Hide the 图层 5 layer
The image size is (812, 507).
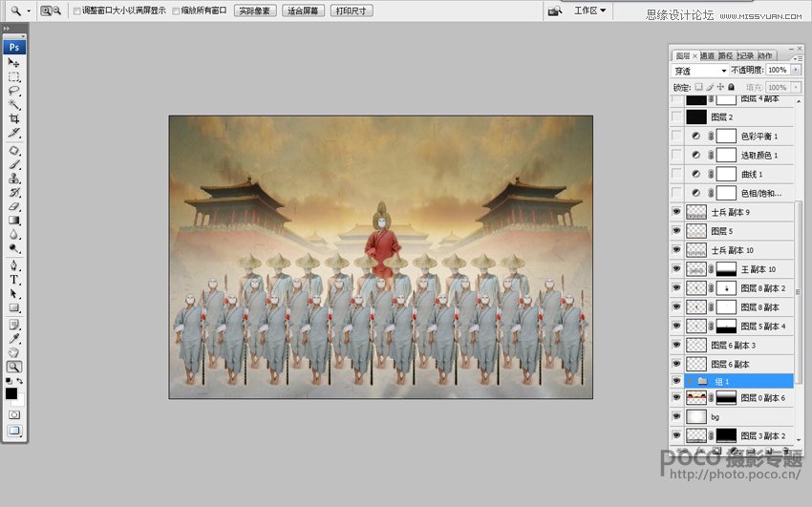[x=676, y=231]
